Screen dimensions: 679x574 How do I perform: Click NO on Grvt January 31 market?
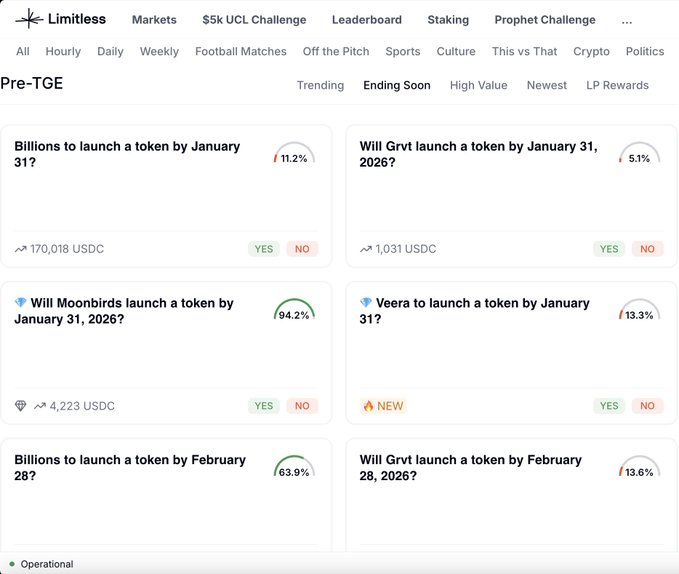pyautogui.click(x=647, y=249)
